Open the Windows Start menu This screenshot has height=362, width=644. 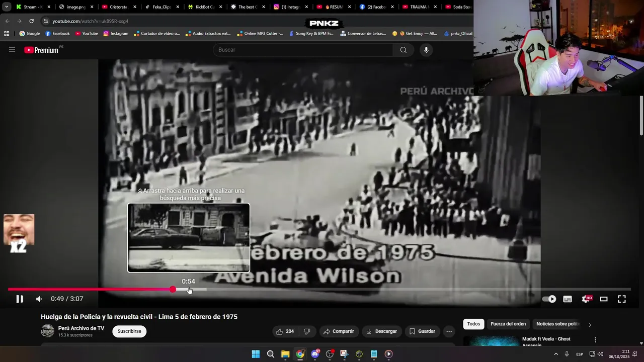point(256,354)
